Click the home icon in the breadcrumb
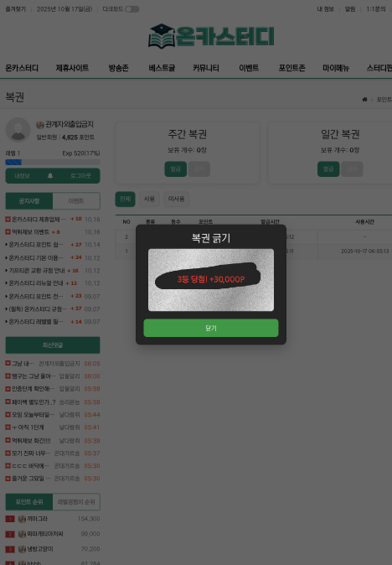 (364, 100)
